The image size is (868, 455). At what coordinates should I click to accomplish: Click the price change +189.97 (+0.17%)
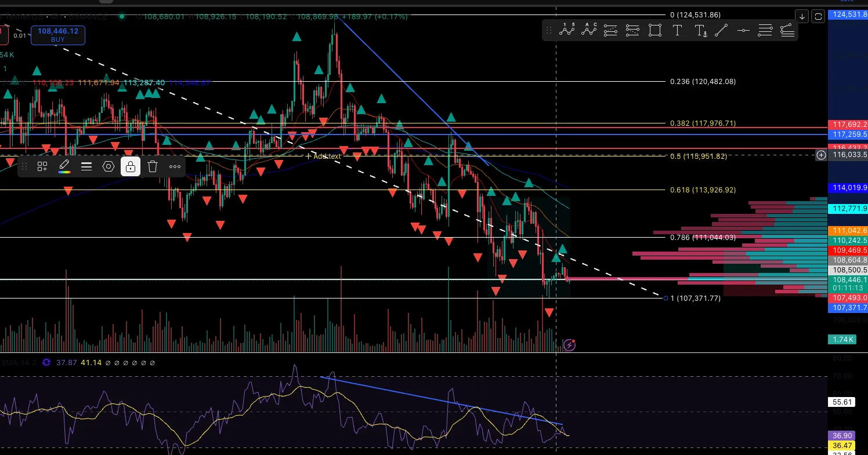click(375, 17)
